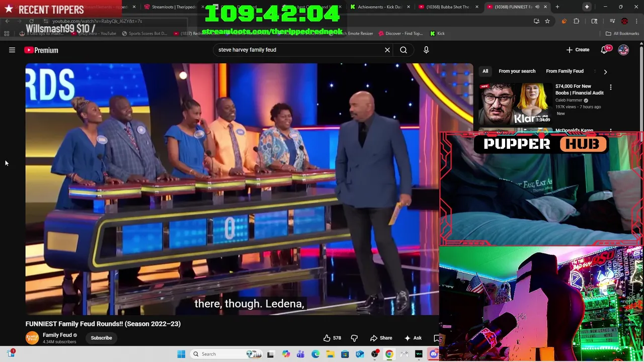Image resolution: width=644 pixels, height=362 pixels.
Task: Submit search with the magnifier button
Action: pos(404,50)
